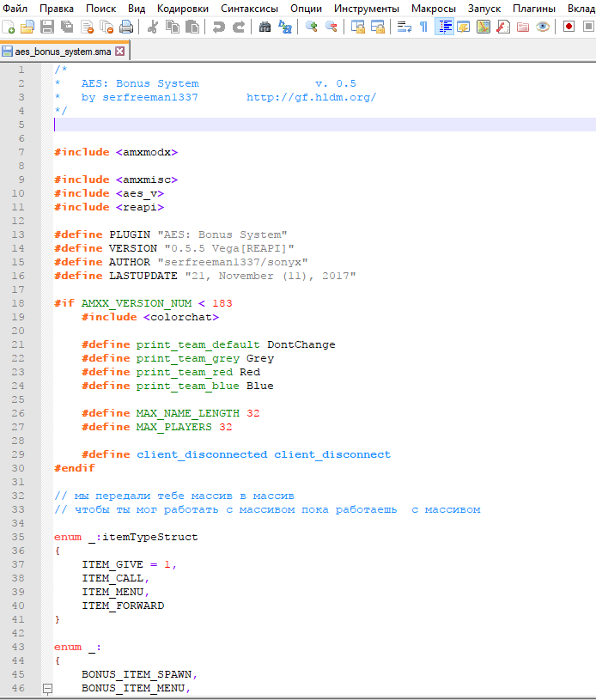Screen dimensions: 596x700
Task: Click 'MAX_NAME_LENGTH' define on line 26
Action: coord(187,413)
